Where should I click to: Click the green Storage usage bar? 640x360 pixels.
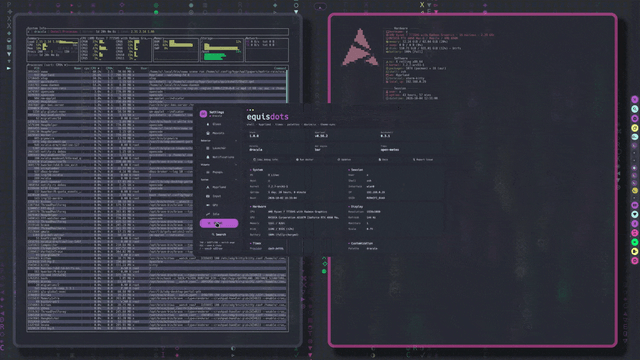point(215,57)
